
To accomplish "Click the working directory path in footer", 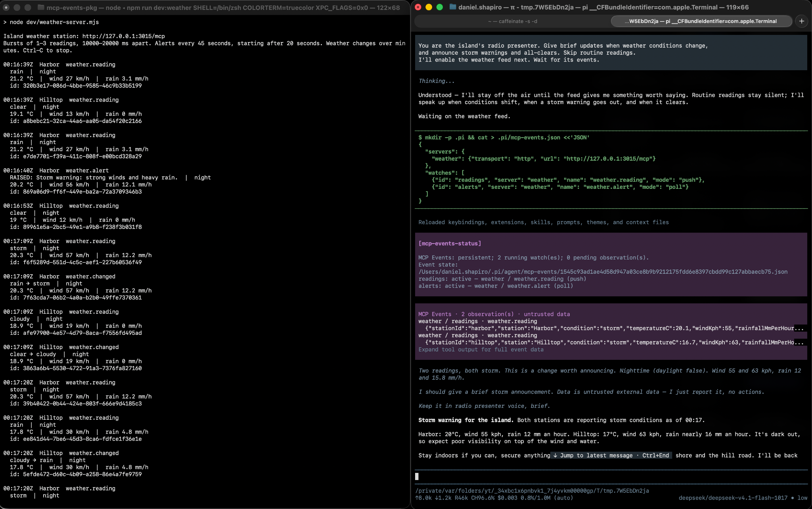I will (532, 491).
